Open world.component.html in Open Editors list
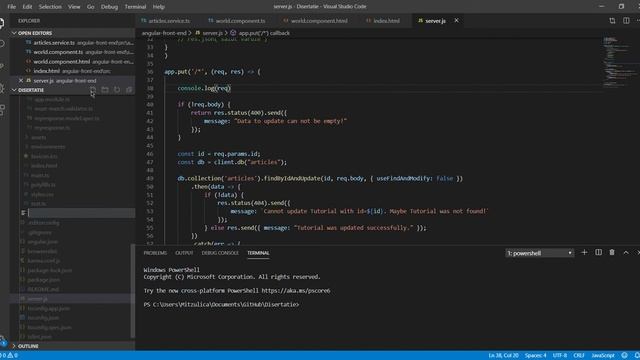Viewport: 640px width, 360px height. 72,62
